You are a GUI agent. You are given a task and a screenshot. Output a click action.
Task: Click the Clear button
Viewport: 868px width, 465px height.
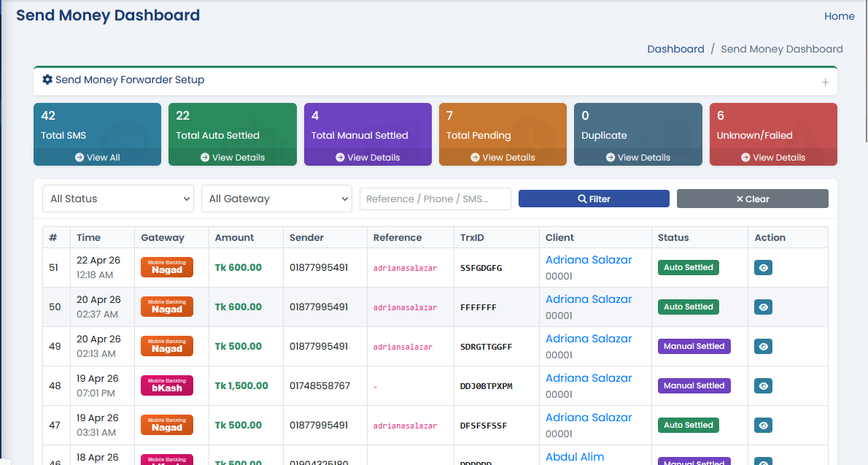(752, 199)
